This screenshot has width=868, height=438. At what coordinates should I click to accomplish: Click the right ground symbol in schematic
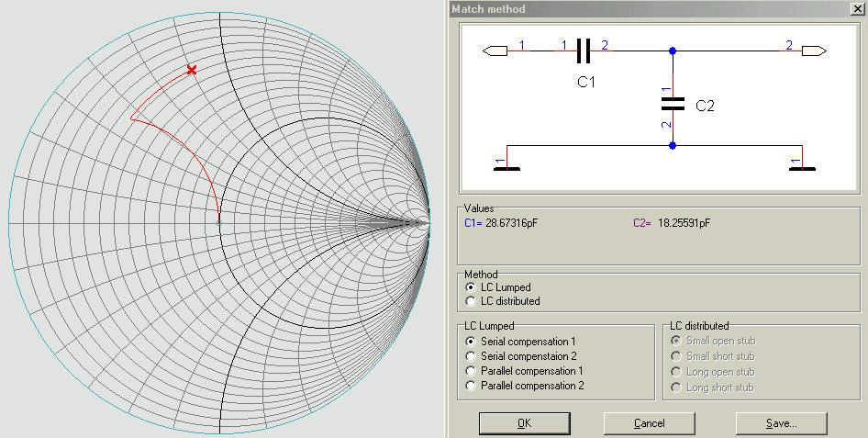coord(802,168)
